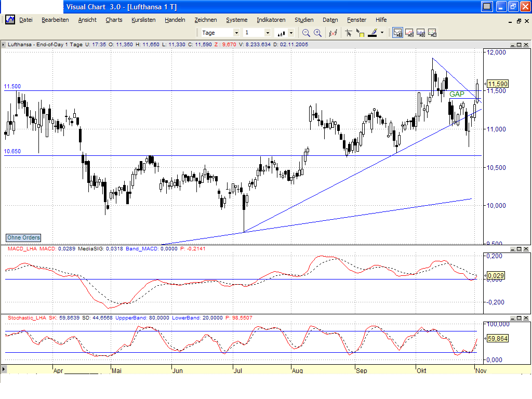Select the Zoom Out magnifier tool
This screenshot has width=532, height=399.
pos(306,32)
